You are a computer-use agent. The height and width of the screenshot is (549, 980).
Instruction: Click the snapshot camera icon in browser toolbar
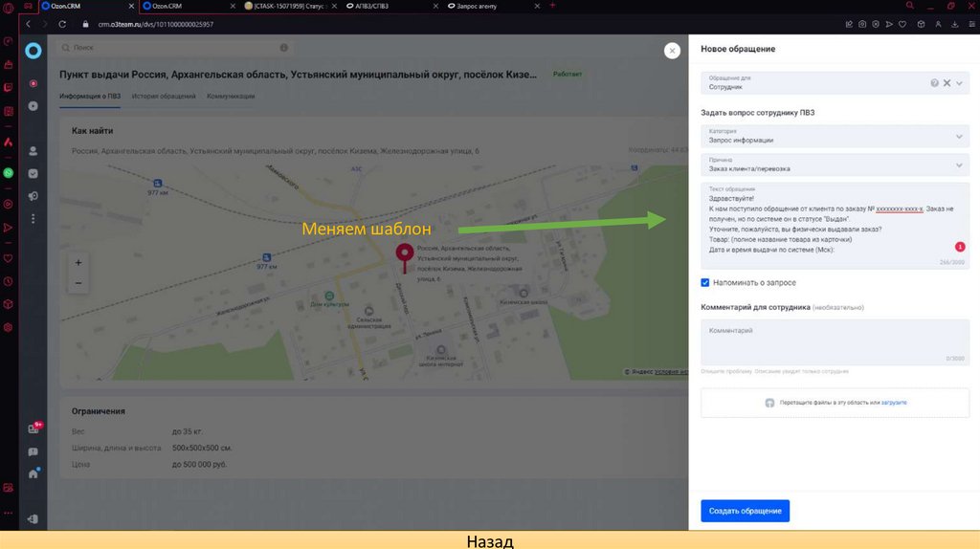point(862,24)
